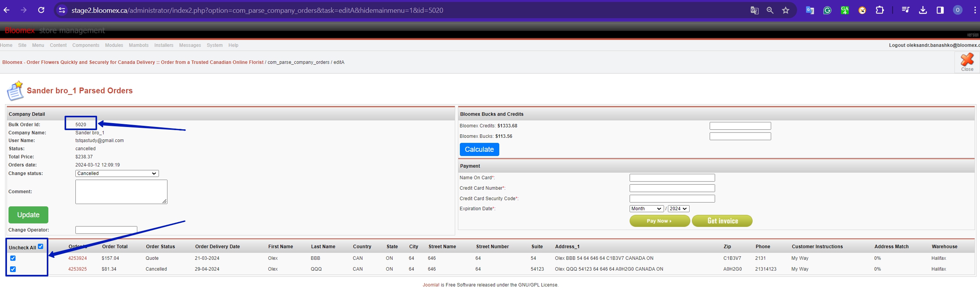Viewport: 980px width, 290px height.
Task: Click the Get invoice button
Action: point(722,221)
